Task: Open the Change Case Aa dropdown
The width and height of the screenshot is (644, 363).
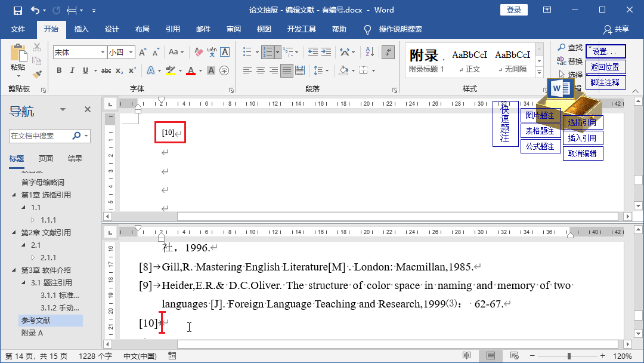Action: 176,52
